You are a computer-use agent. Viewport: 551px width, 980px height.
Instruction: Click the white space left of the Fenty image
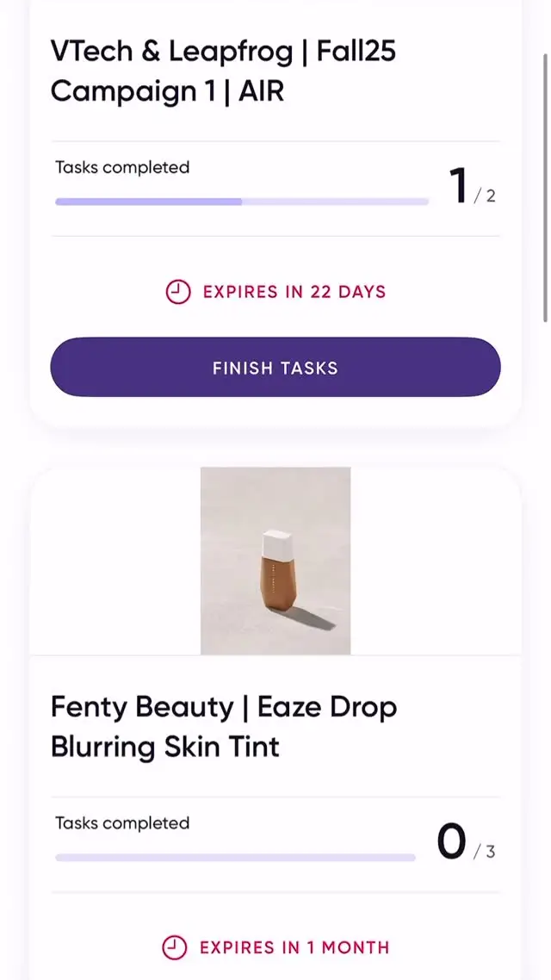tap(115, 561)
